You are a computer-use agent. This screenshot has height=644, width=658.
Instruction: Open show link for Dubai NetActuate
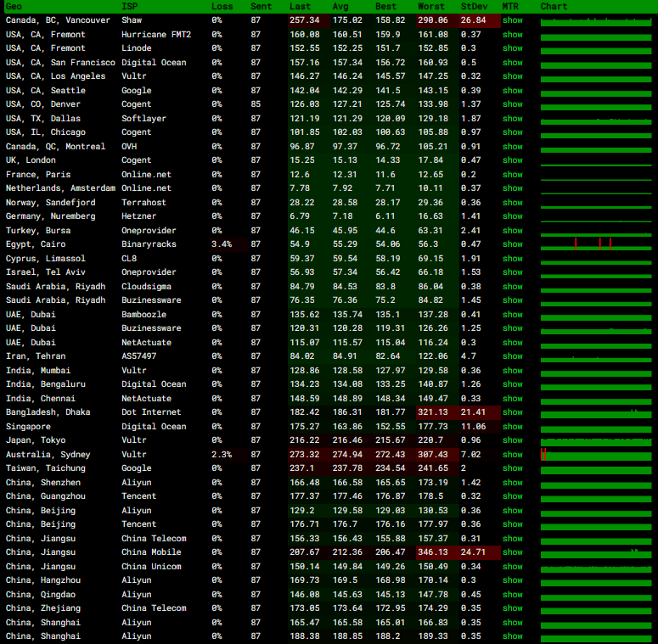click(x=512, y=343)
